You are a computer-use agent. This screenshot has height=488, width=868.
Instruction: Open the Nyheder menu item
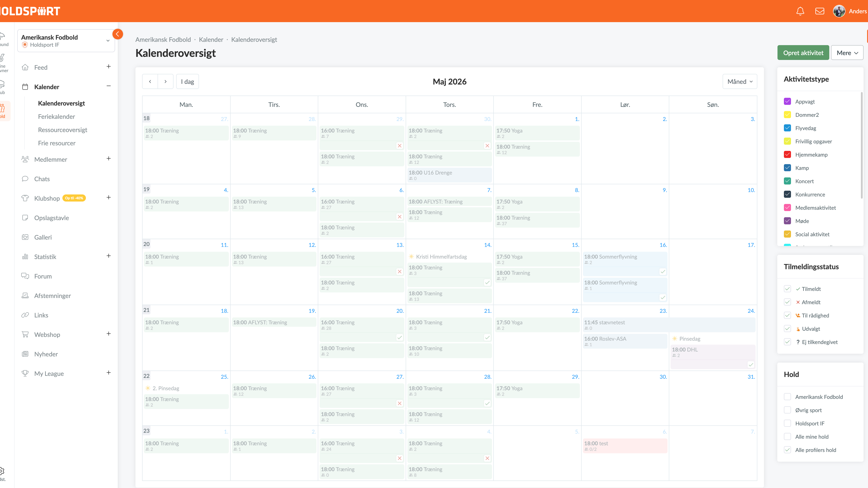[46, 354]
